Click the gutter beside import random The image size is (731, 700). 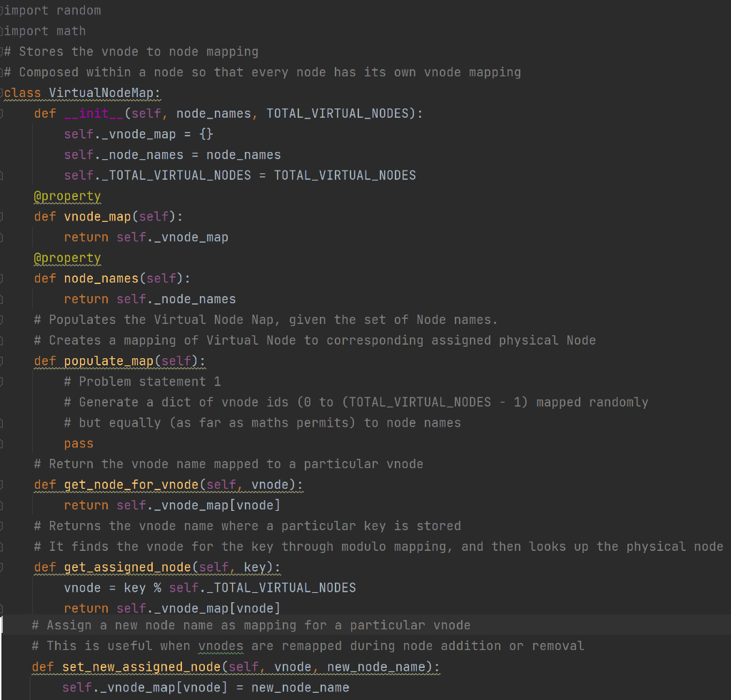click(5, 10)
